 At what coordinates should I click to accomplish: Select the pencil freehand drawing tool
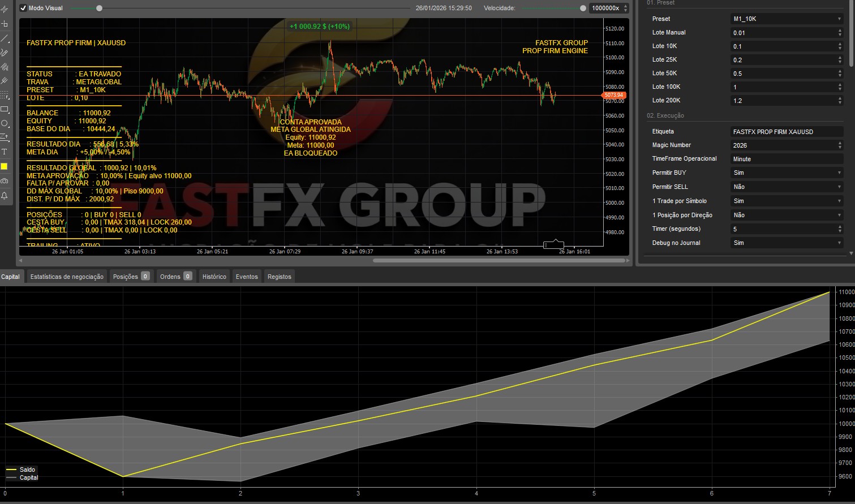(x=5, y=53)
